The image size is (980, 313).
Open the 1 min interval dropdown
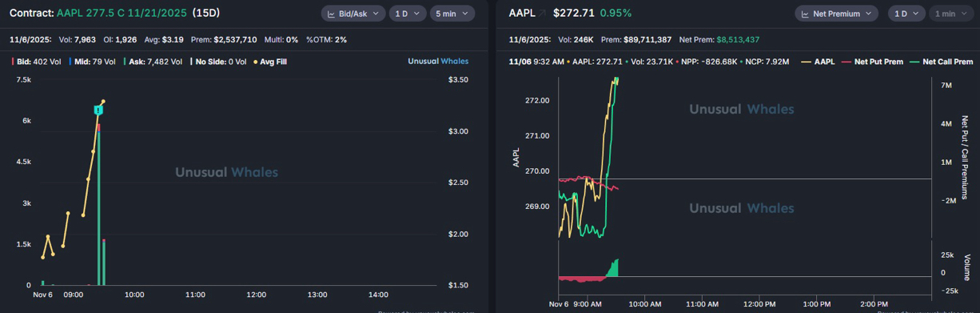[x=950, y=14]
